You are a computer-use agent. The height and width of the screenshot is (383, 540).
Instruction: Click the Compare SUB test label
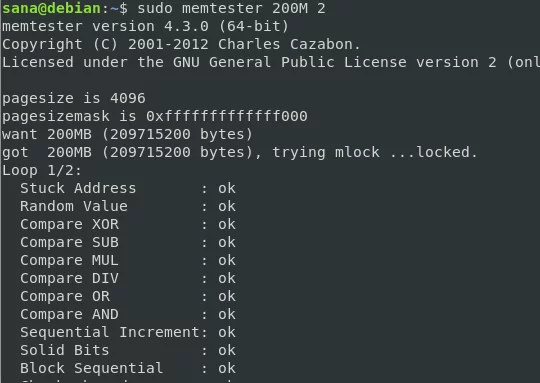(69, 242)
